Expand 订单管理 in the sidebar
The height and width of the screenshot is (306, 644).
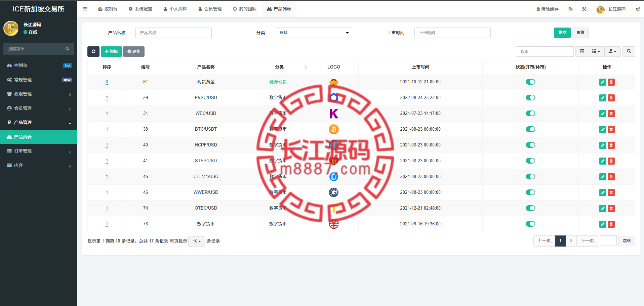pos(39,151)
